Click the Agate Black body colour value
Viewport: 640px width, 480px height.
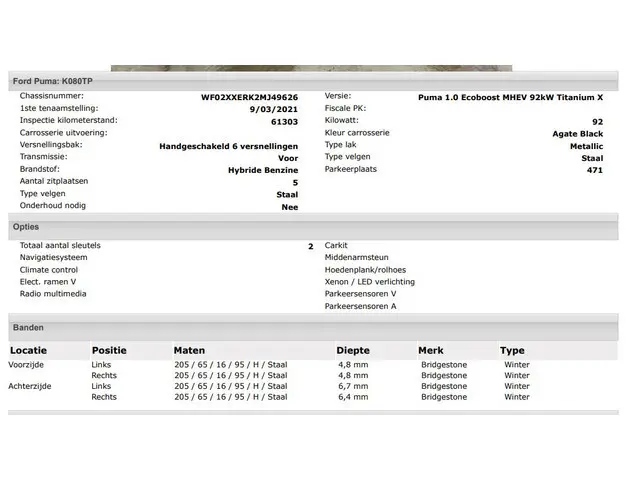pyautogui.click(x=577, y=134)
